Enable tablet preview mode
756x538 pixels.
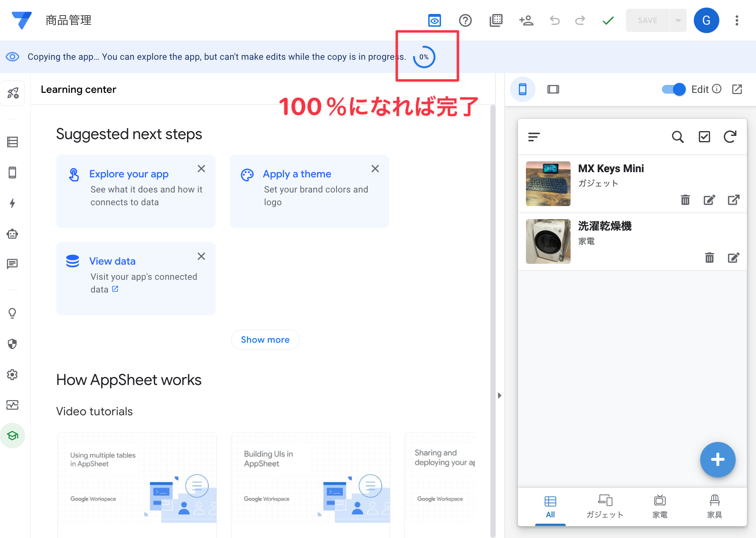pyautogui.click(x=553, y=89)
